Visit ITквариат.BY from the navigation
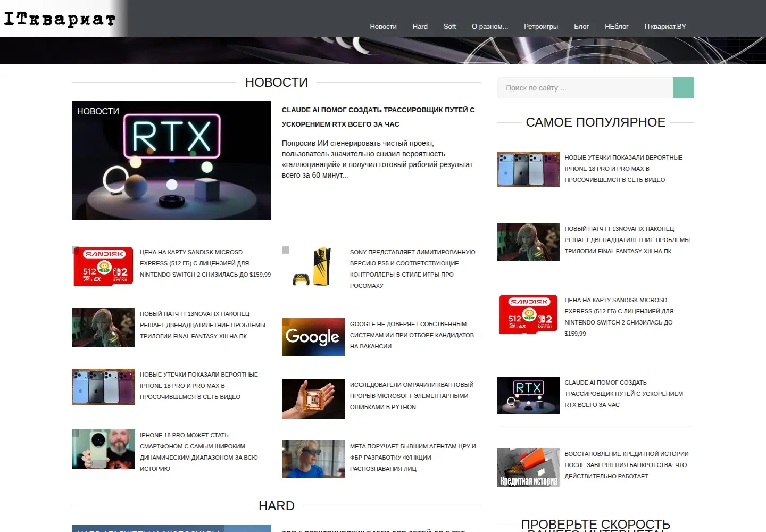766x532 pixels. (x=665, y=26)
